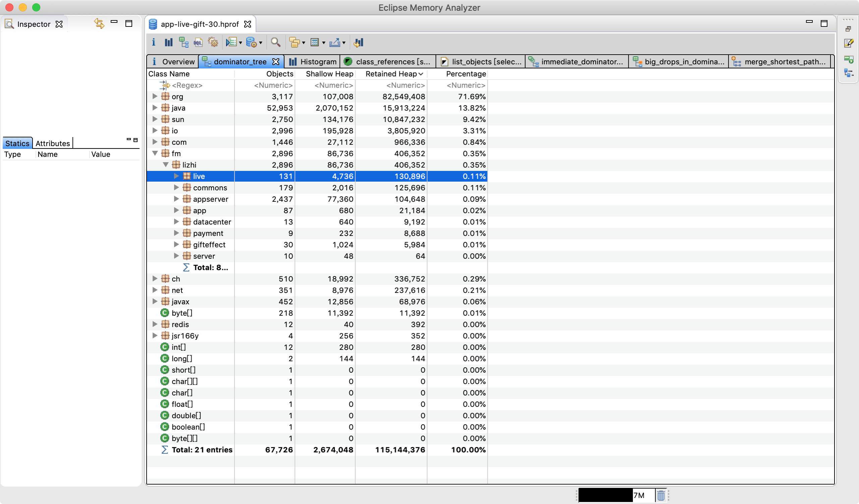Click the Class Name Regex filter field
The image size is (859, 504).
coord(187,85)
